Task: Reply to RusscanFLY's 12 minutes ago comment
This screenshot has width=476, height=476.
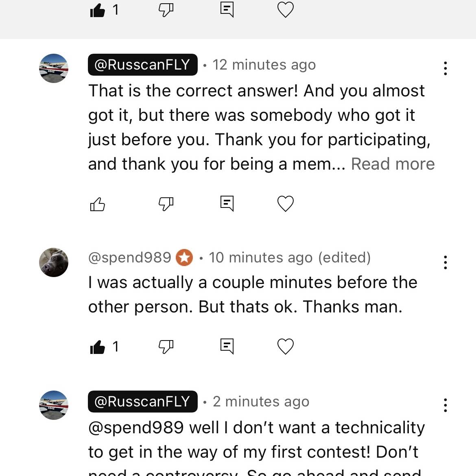Action: (x=227, y=203)
